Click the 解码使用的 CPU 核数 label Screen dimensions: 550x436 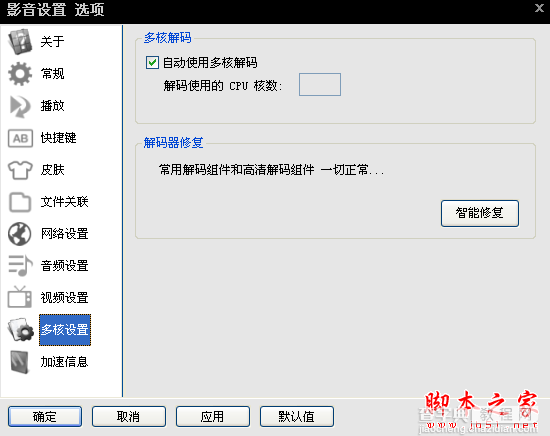[x=223, y=85]
